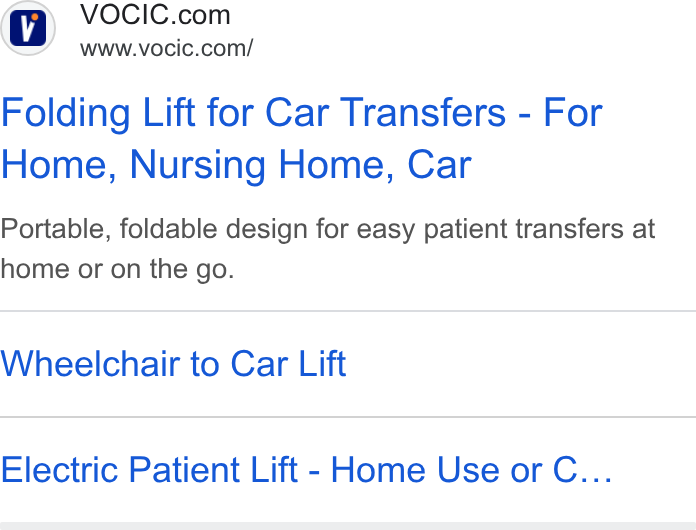
Task: Open the Electric Patient Lift sitelink
Action: 306,470
